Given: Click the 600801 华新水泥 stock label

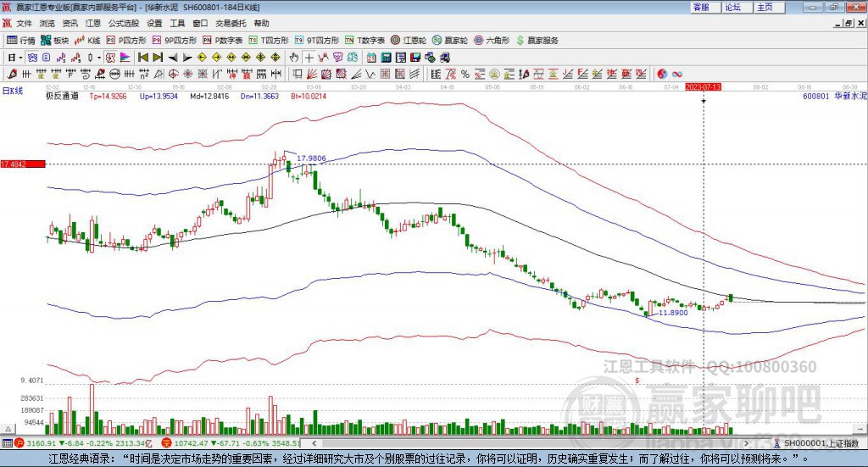Looking at the screenshot, I should coord(835,97).
